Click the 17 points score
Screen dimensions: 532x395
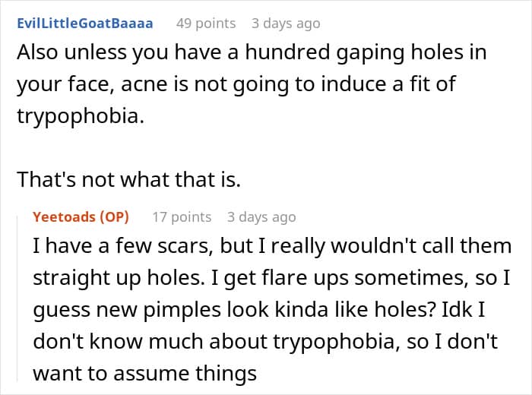pyautogui.click(x=182, y=217)
